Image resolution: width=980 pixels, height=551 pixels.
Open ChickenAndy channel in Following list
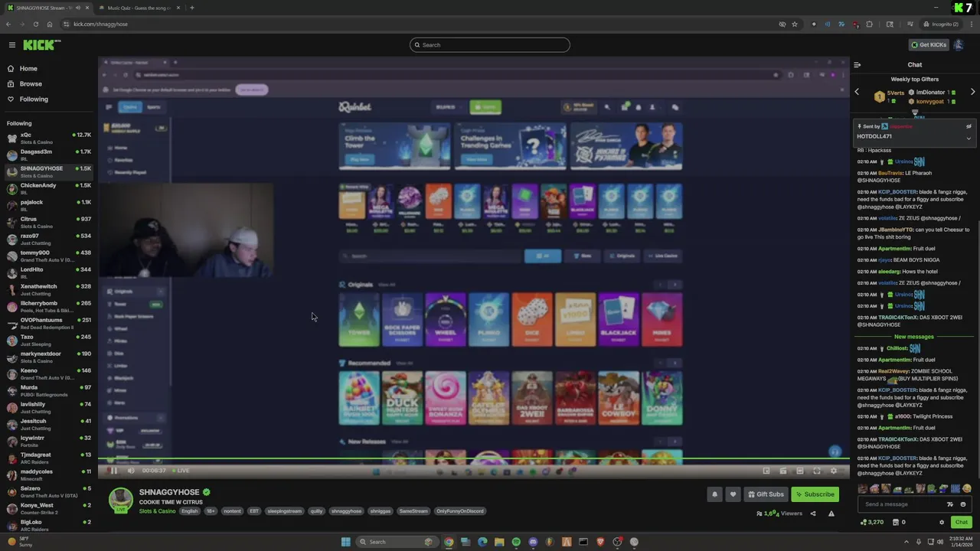(x=47, y=188)
